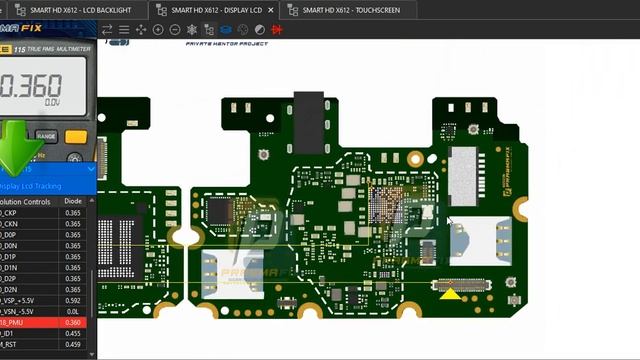The image size is (640, 360).
Task: Click the red diode symbol icon
Action: [x=277, y=29]
